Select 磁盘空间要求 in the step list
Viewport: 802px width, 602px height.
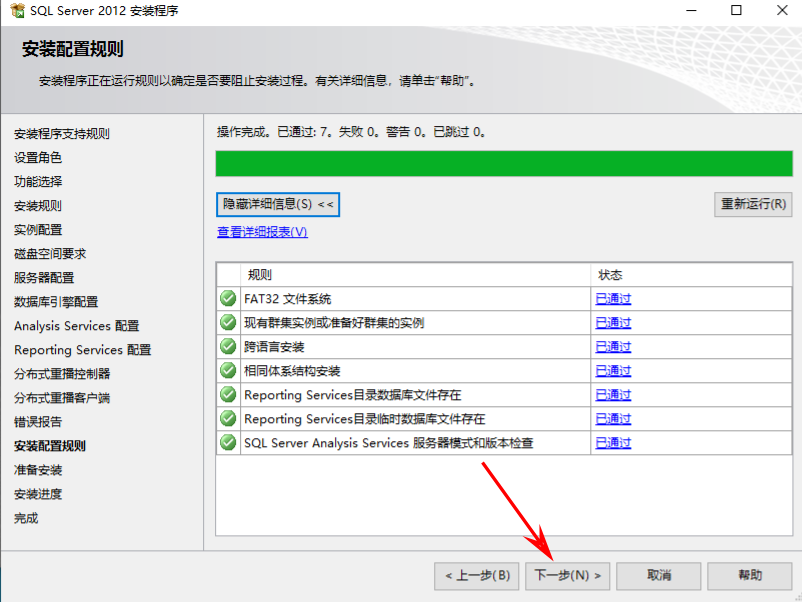coord(50,254)
